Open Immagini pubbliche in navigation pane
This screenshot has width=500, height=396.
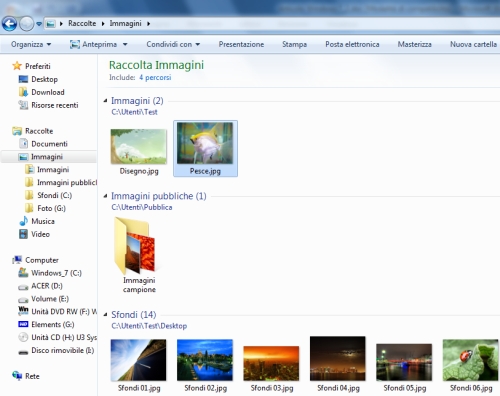pyautogui.click(x=61, y=182)
